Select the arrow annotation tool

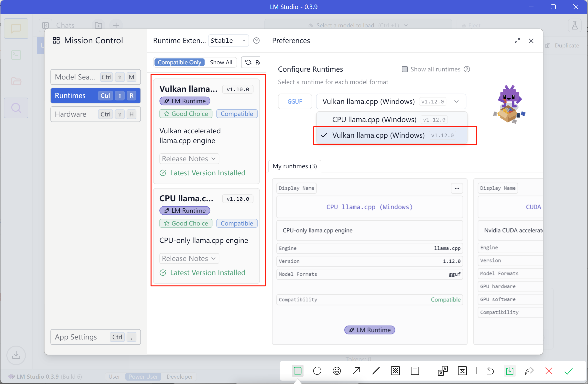click(x=356, y=371)
